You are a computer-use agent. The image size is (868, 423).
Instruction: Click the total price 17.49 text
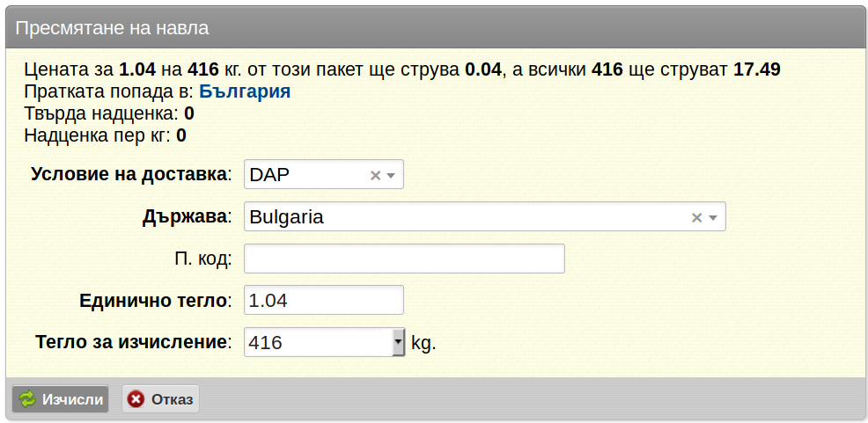pyautogui.click(x=757, y=69)
